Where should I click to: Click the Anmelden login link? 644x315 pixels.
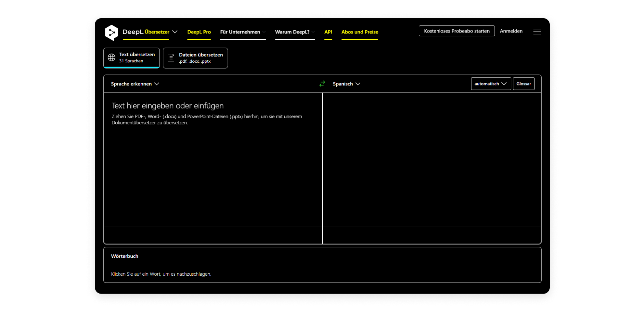[x=511, y=31]
